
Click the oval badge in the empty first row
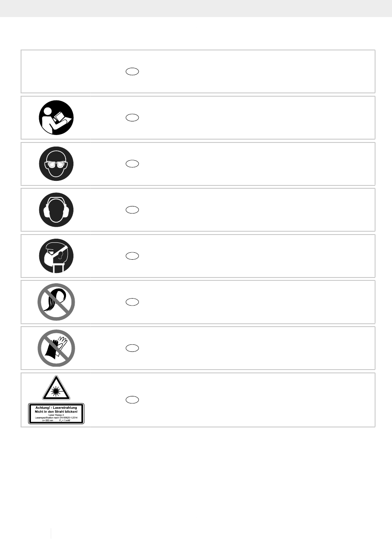[x=132, y=71]
